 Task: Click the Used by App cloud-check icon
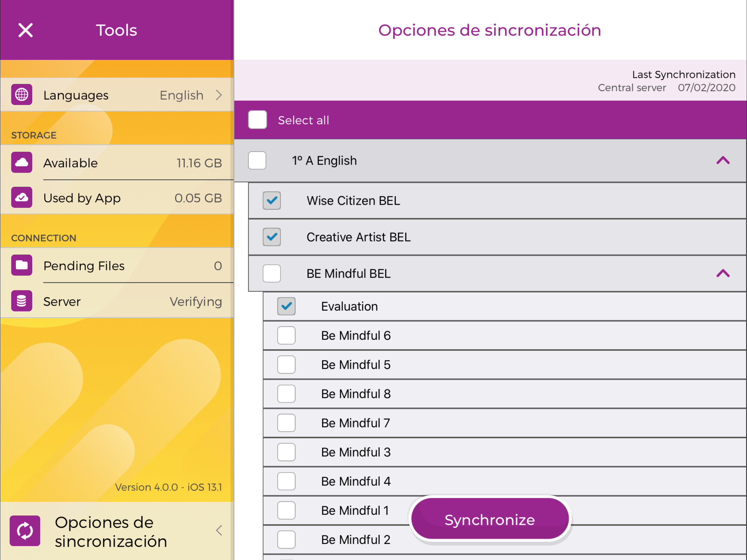[x=22, y=197]
